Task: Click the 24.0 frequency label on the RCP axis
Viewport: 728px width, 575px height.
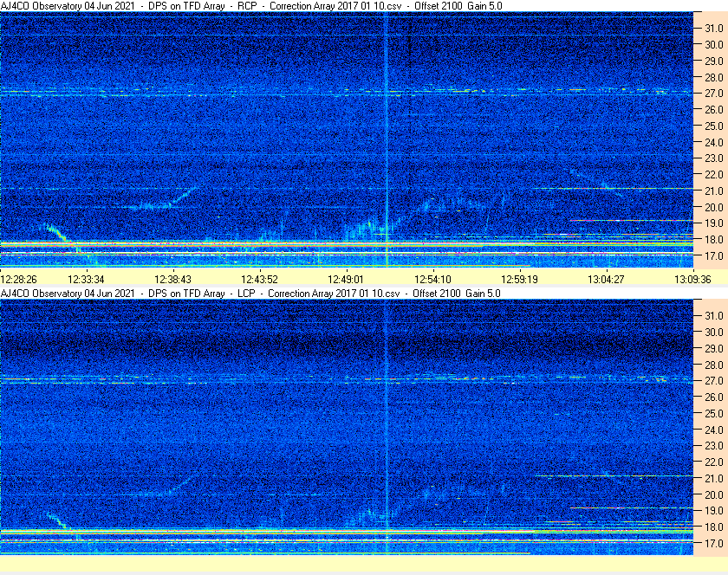Action: [x=714, y=142]
